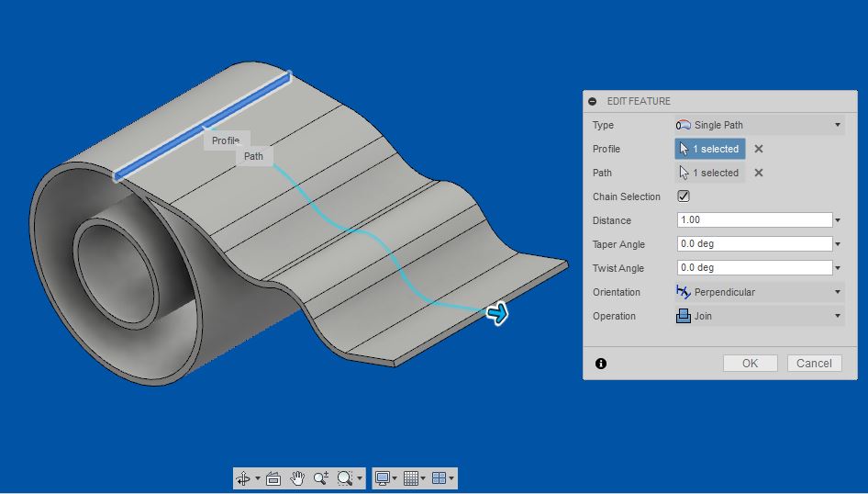The width and height of the screenshot is (868, 494).
Task: Click the Look At camera icon
Action: point(273,478)
